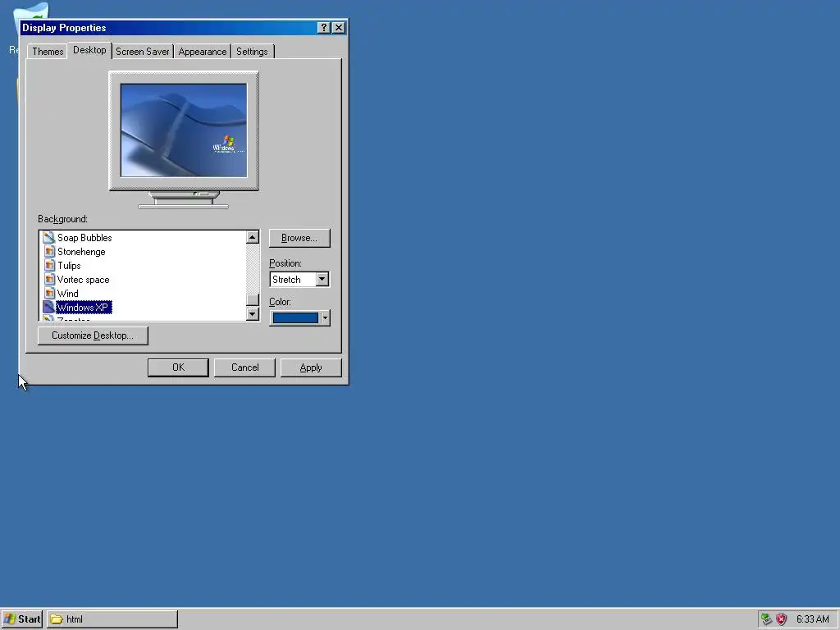
Task: Select Soap Bubbles background
Action: pos(84,237)
